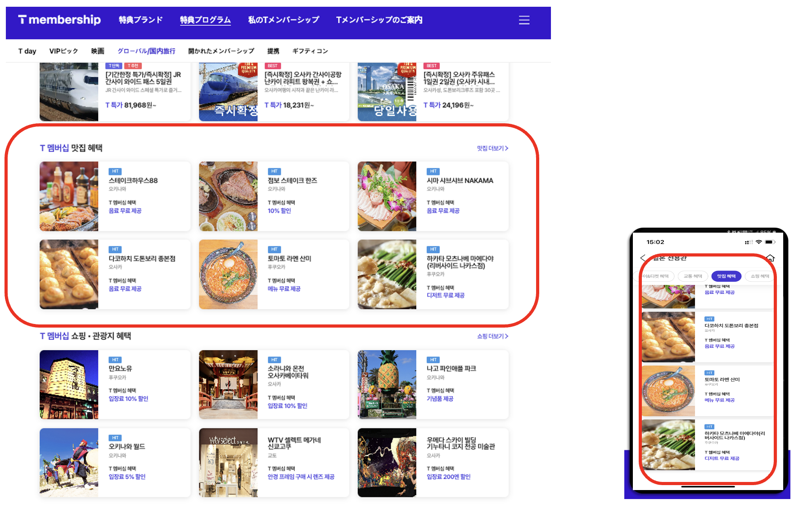Tap the home icon in the phone view
The height and width of the screenshot is (522, 812).
(x=771, y=258)
